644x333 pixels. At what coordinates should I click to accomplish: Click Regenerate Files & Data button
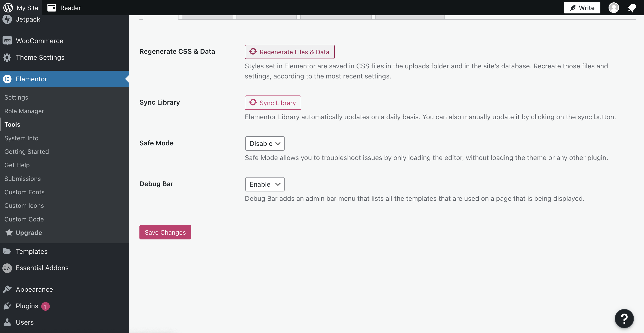289,52
